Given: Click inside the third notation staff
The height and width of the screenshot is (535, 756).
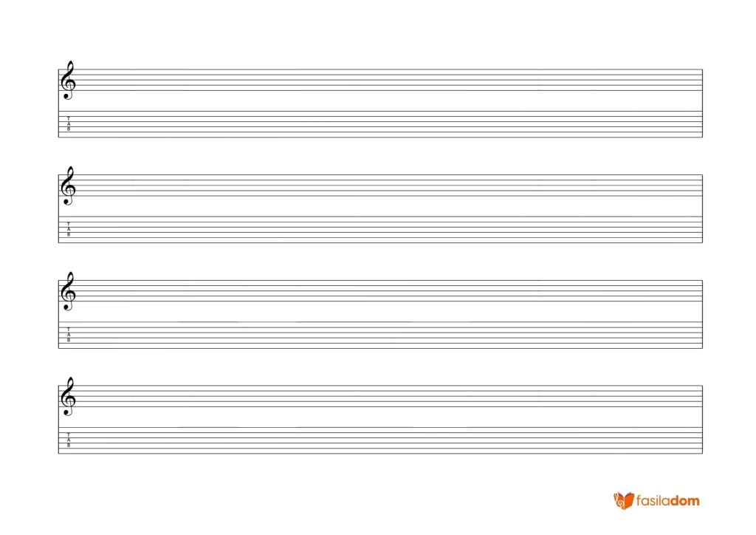Looking at the screenshot, I should (380, 291).
